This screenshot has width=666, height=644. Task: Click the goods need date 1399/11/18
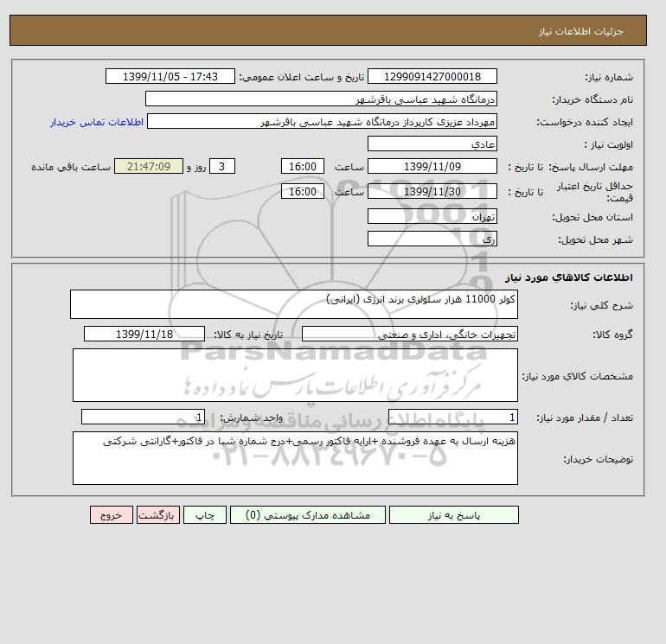tap(144, 334)
